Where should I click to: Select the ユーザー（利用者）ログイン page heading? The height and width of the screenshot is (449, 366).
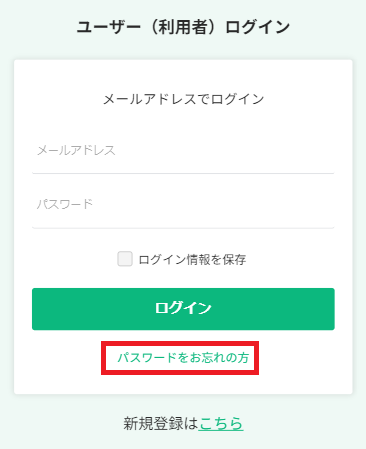pyautogui.click(x=183, y=27)
